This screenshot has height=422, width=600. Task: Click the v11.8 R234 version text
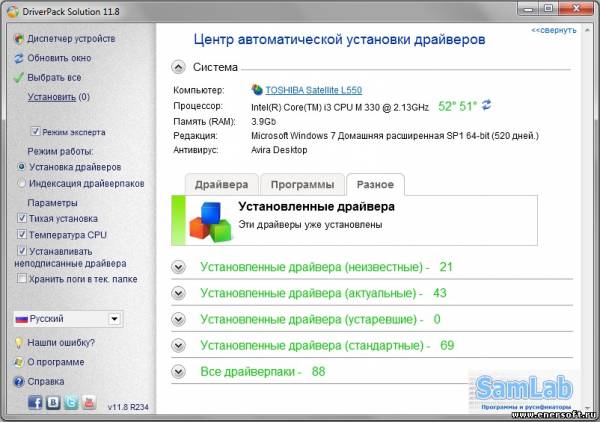point(128,407)
